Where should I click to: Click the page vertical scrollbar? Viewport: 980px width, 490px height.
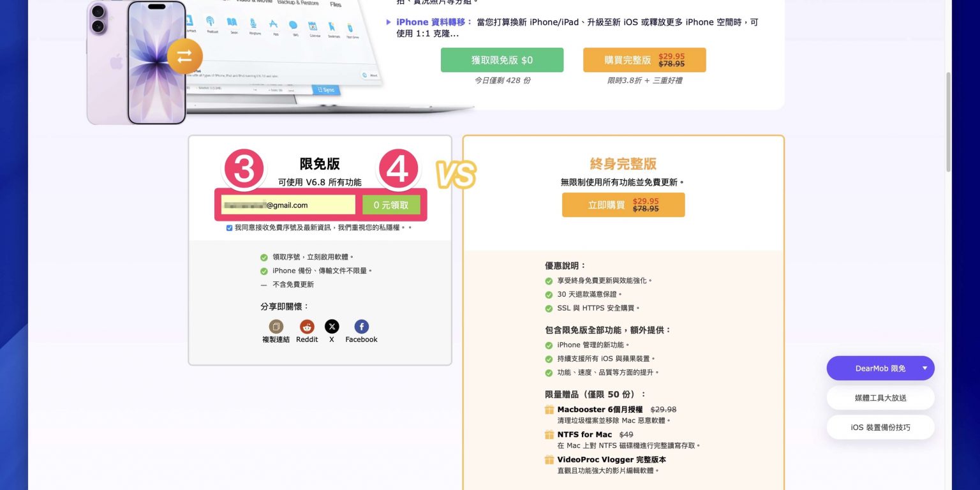click(948, 121)
